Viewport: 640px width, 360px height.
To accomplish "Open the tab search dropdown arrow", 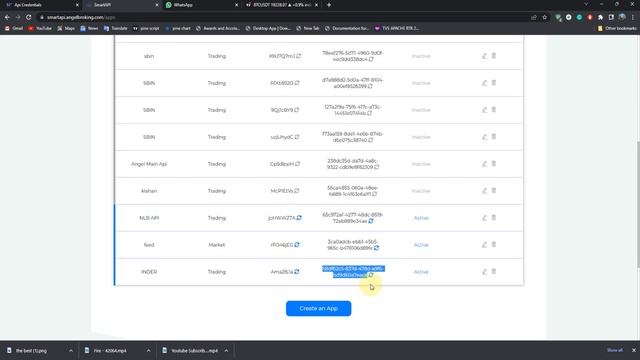I will 586,4.
